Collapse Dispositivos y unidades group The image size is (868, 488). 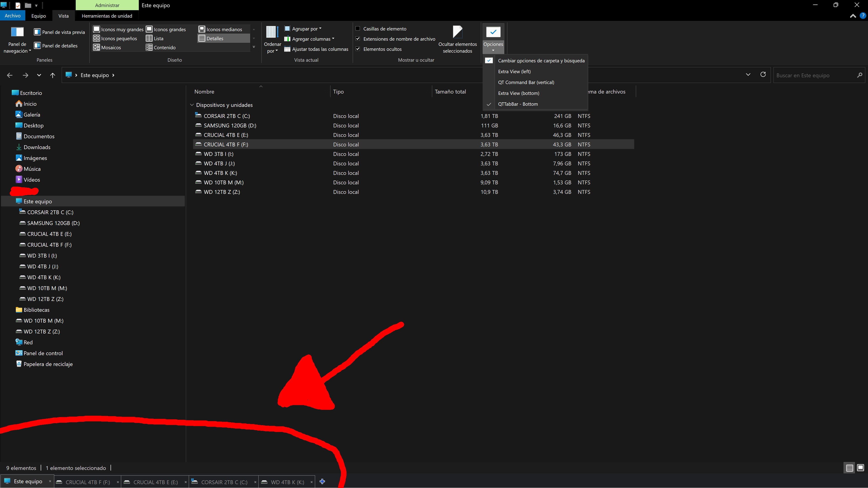pyautogui.click(x=192, y=105)
